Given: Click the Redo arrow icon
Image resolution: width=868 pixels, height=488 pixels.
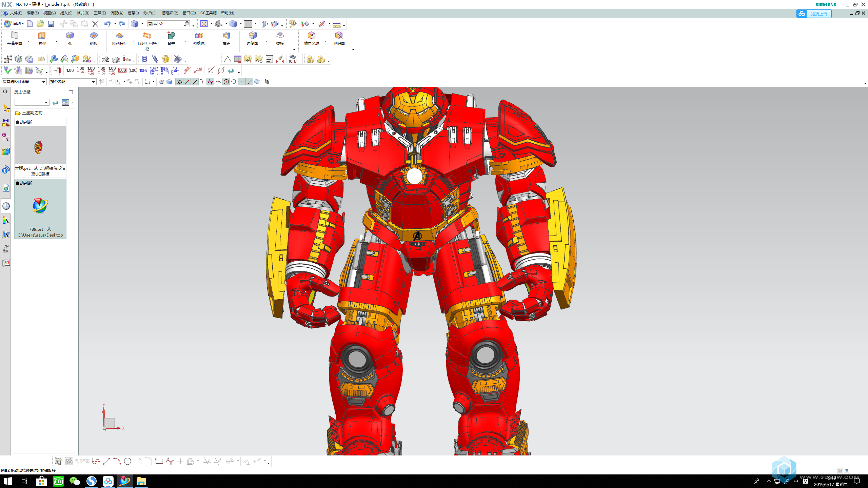Looking at the screenshot, I should tap(122, 24).
